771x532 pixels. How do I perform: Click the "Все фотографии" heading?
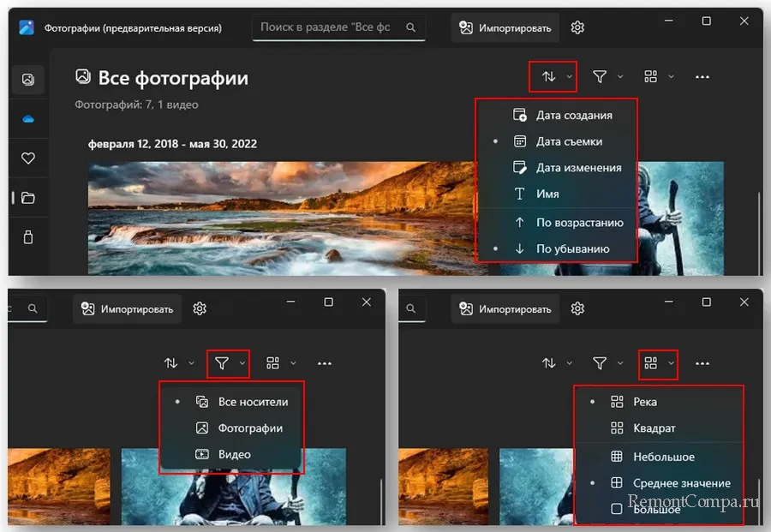[x=173, y=78]
